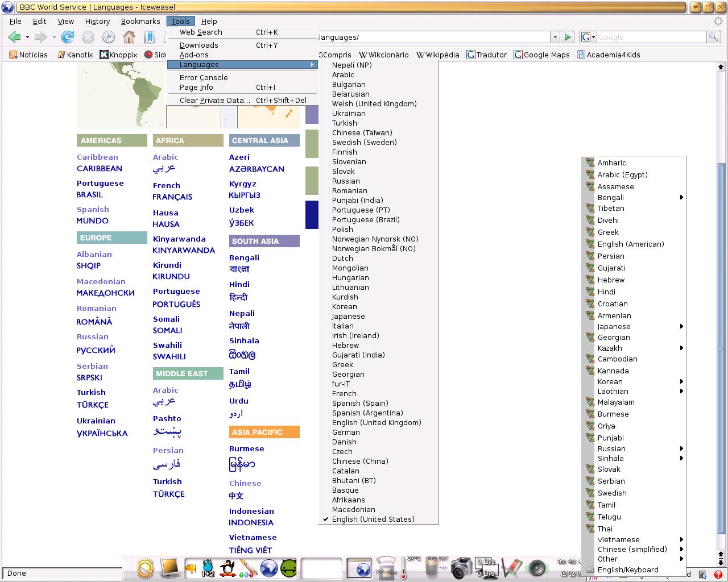Image resolution: width=728 pixels, height=582 pixels.
Task: Open the Tradutor bookmark
Action: (487, 55)
